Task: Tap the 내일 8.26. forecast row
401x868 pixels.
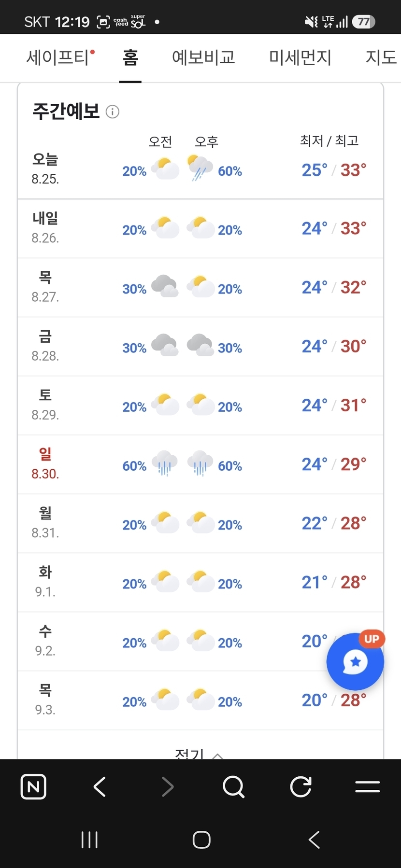Action: point(200,228)
